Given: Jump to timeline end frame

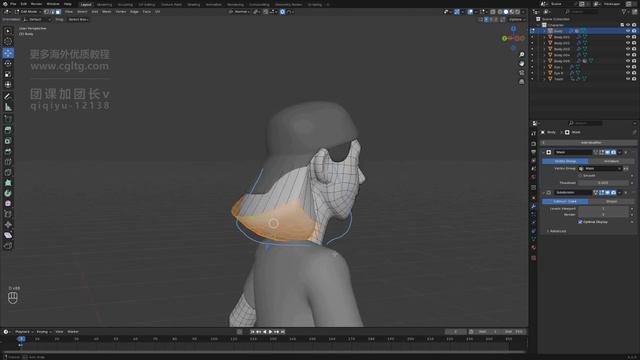Looking at the screenshot, I should pyautogui.click(x=282, y=332).
